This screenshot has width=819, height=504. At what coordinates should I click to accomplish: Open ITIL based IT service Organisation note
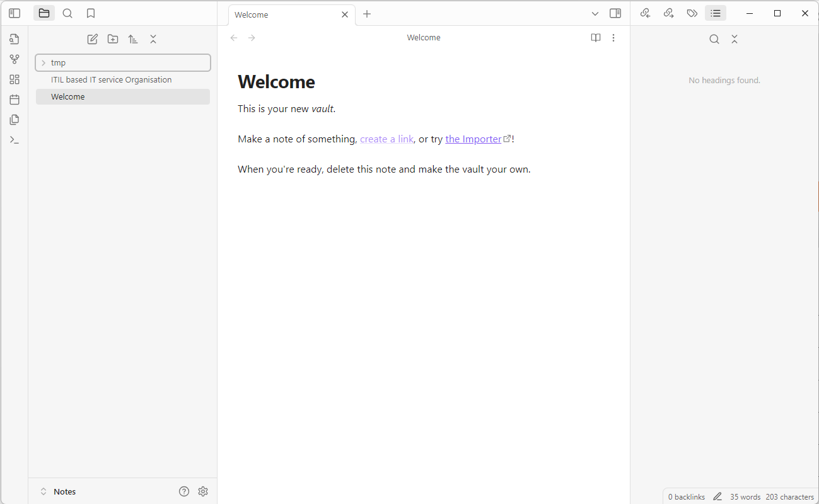tap(111, 80)
